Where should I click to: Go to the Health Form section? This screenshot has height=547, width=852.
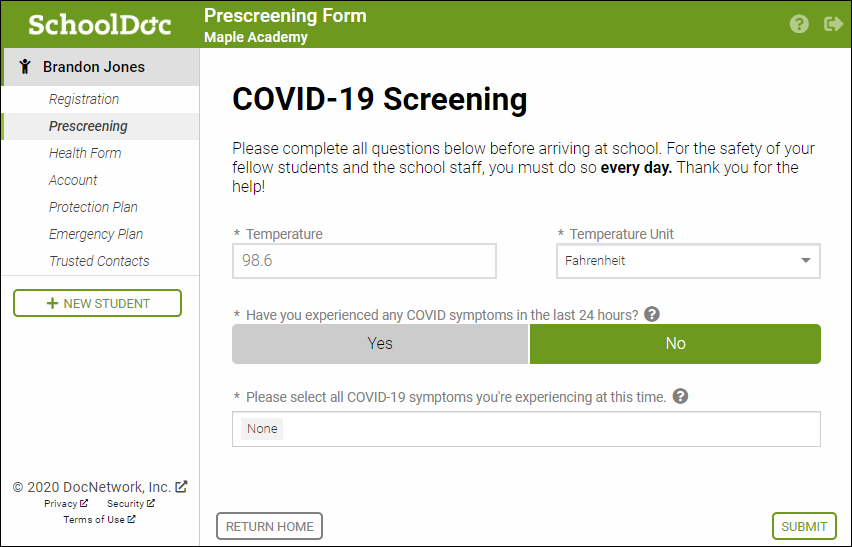pyautogui.click(x=85, y=153)
